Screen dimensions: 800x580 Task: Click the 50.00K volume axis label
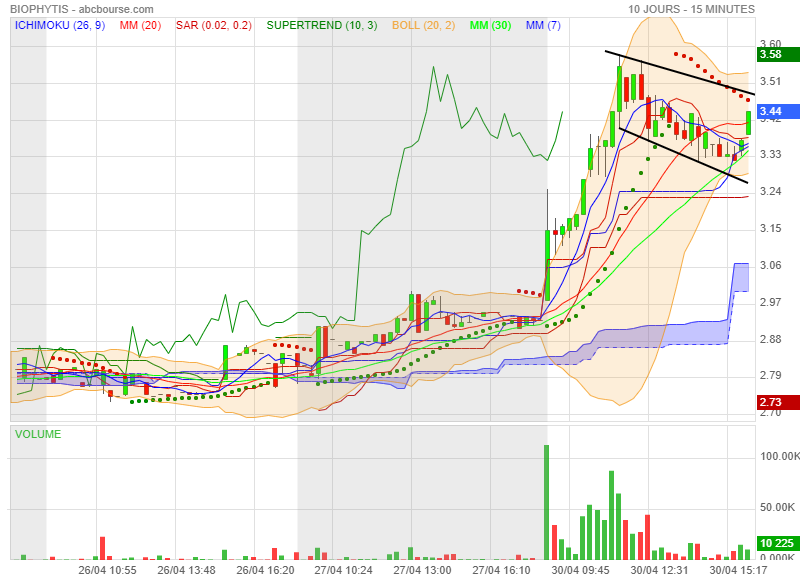pos(778,507)
